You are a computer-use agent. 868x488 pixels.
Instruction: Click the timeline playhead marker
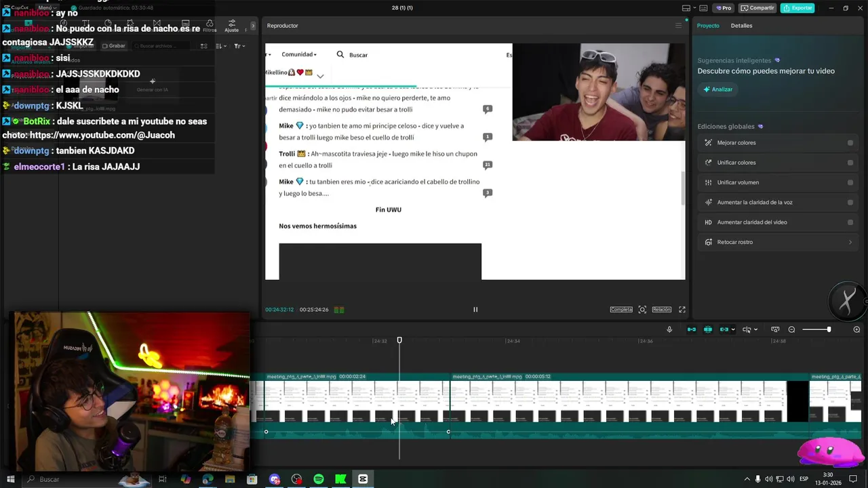(399, 340)
